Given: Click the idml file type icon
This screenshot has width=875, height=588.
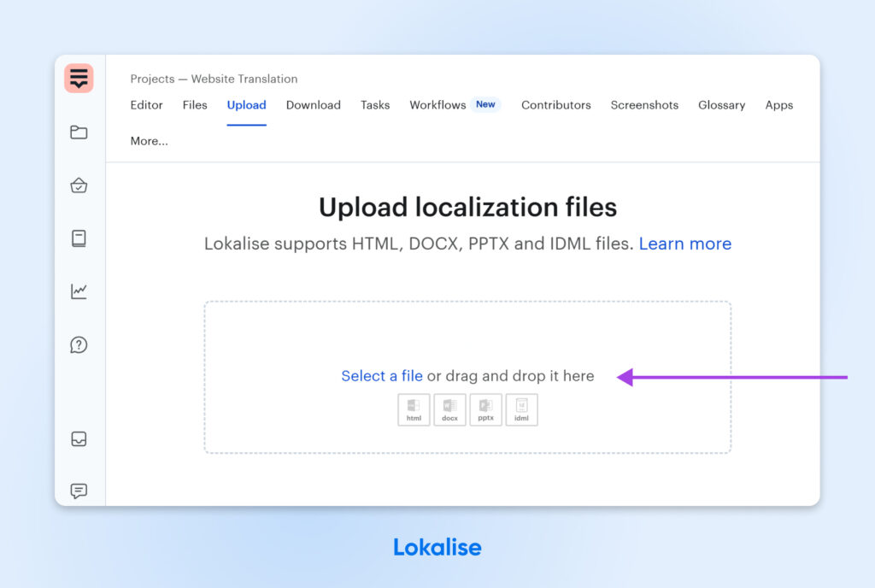Looking at the screenshot, I should click(x=521, y=409).
